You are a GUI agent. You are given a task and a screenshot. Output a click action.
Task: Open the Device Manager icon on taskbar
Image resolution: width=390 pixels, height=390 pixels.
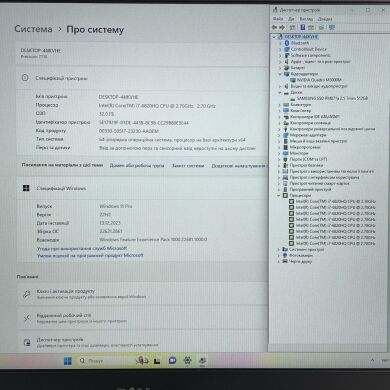[x=202, y=360]
